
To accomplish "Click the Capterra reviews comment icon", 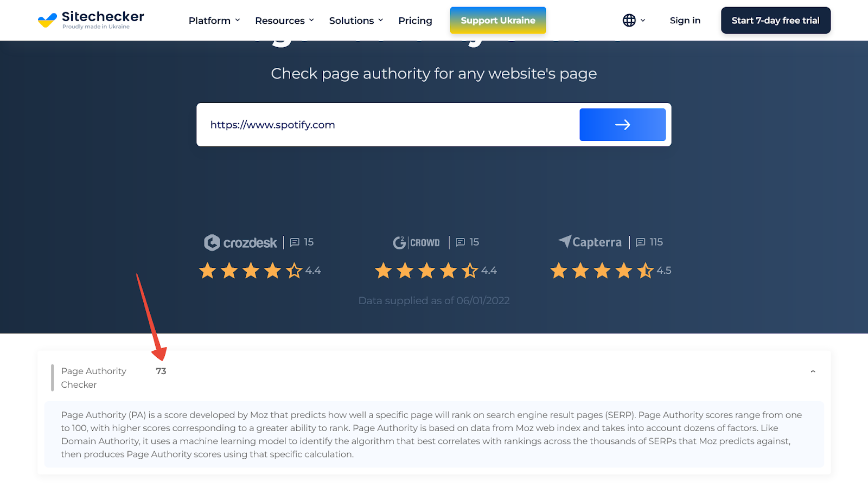I will point(641,242).
